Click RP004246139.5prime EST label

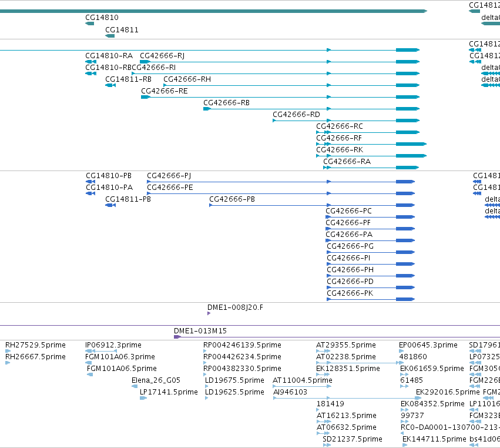point(242,345)
